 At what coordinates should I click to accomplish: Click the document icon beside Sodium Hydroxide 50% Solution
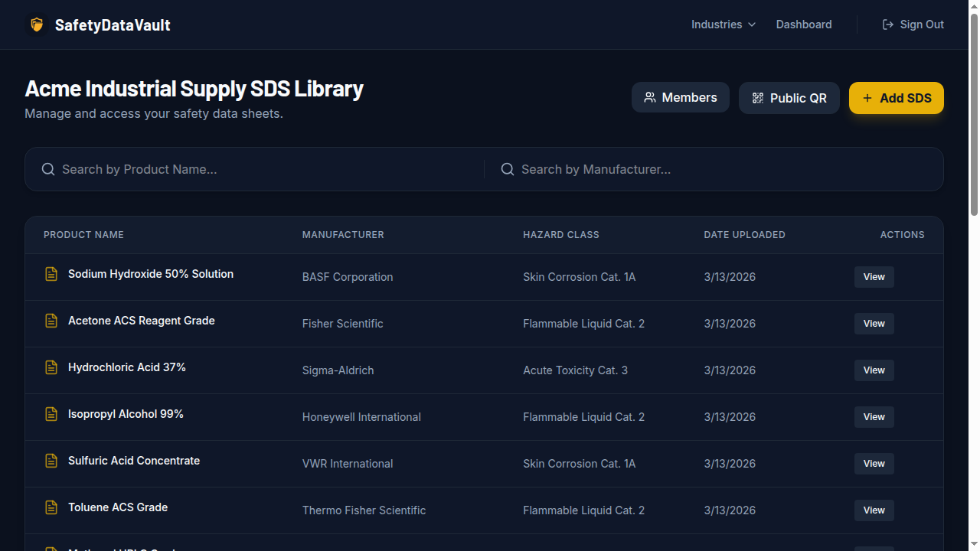tap(51, 273)
